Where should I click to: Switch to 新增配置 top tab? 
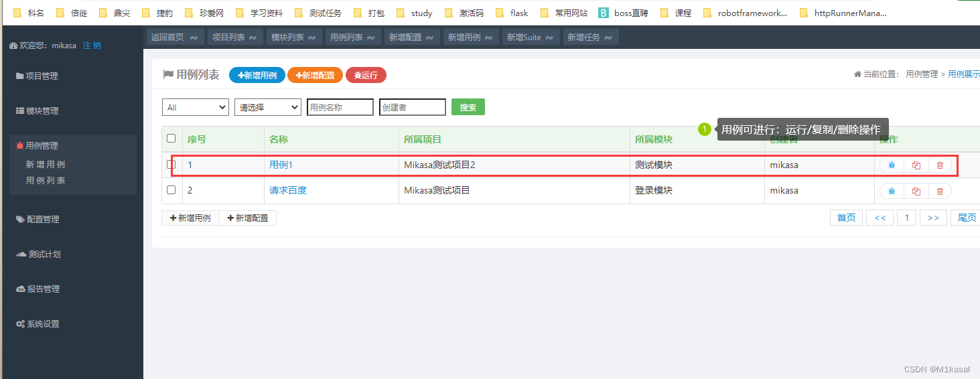411,37
